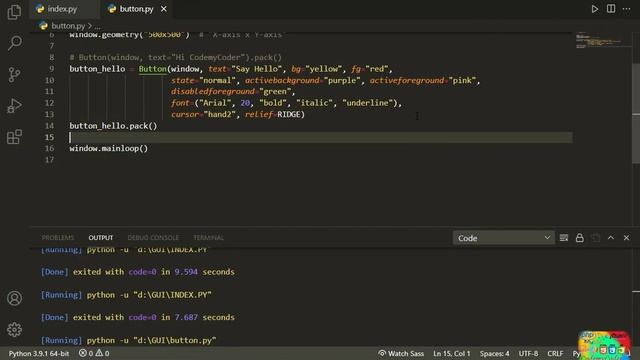This screenshot has height=360, width=640.
Task: Click the cursor "hand2" value
Action: point(220,114)
